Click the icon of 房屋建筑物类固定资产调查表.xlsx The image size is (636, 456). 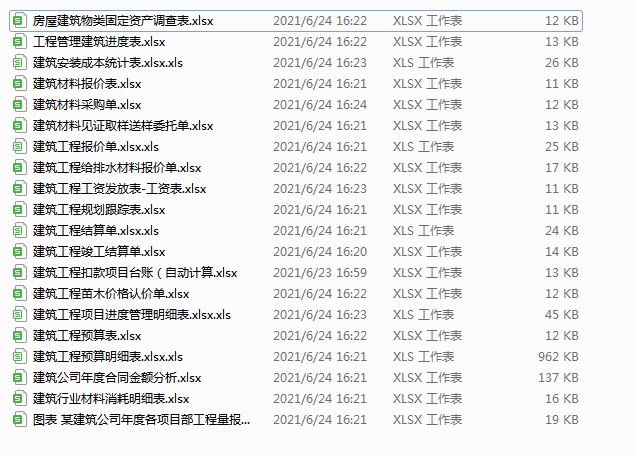pos(19,20)
